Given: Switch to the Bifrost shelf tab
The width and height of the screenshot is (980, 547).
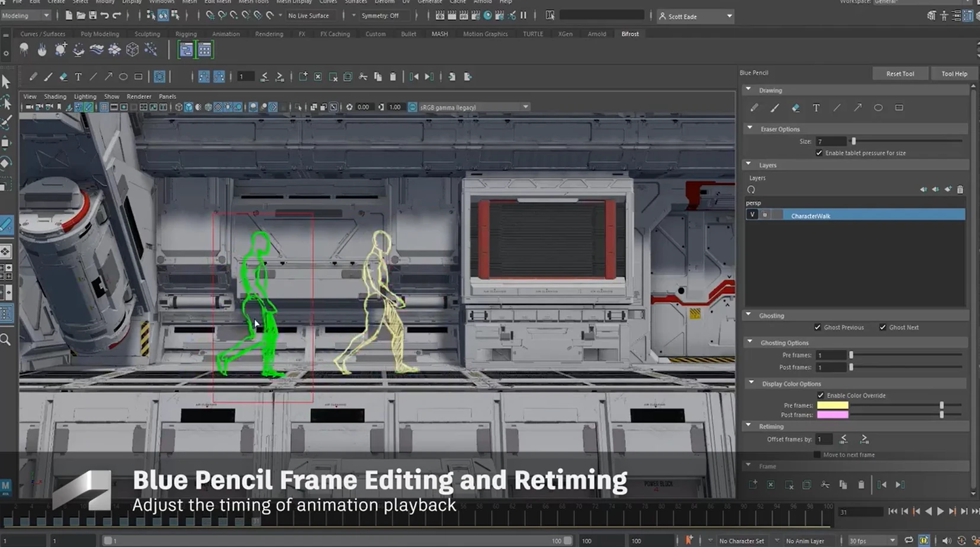Looking at the screenshot, I should [629, 34].
